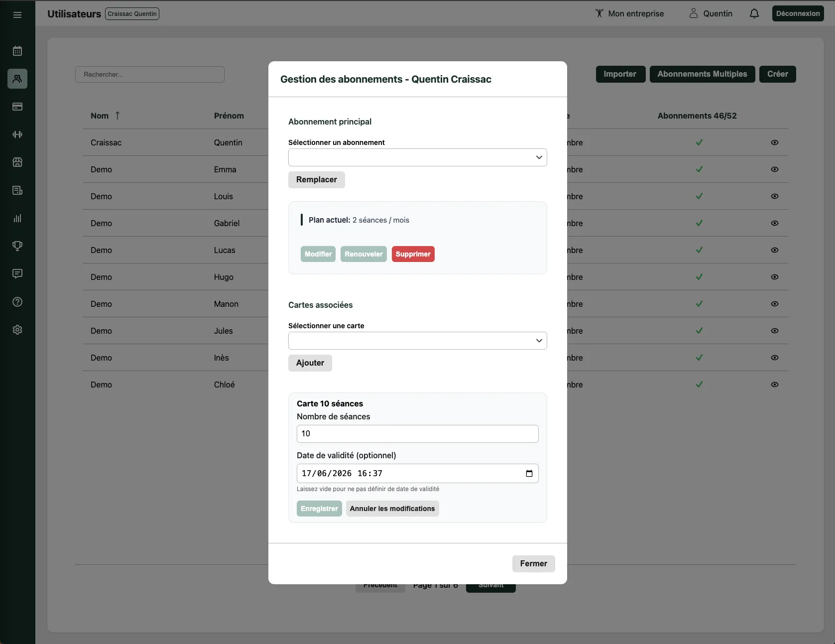Open the date picker calendar icon
This screenshot has width=835, height=644.
point(529,474)
